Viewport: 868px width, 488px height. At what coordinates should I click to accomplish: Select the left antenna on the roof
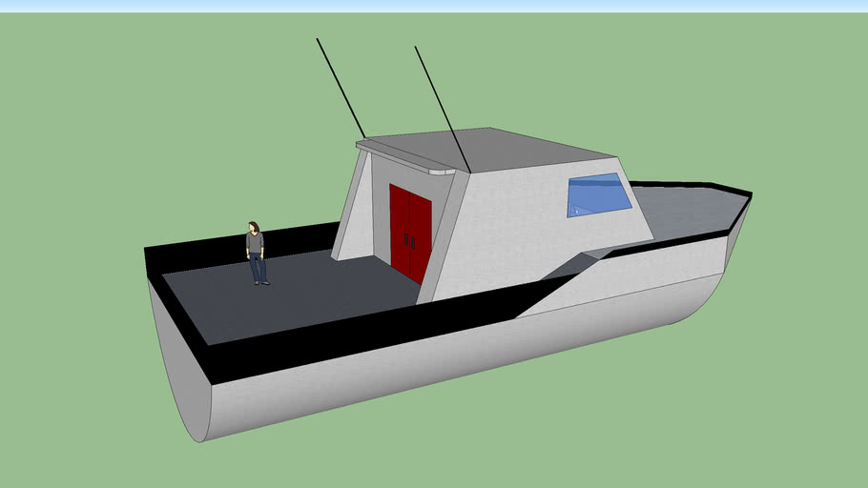[340, 88]
